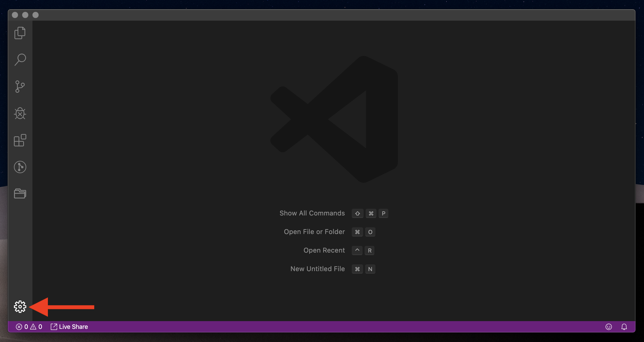
Task: Show notifications via the bell icon
Action: point(624,327)
